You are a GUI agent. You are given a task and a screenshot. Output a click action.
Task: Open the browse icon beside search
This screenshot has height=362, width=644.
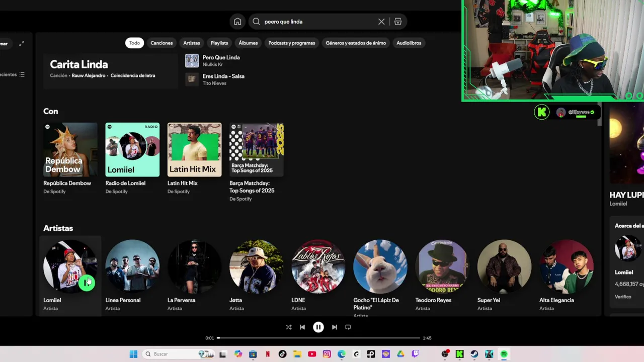tap(398, 22)
